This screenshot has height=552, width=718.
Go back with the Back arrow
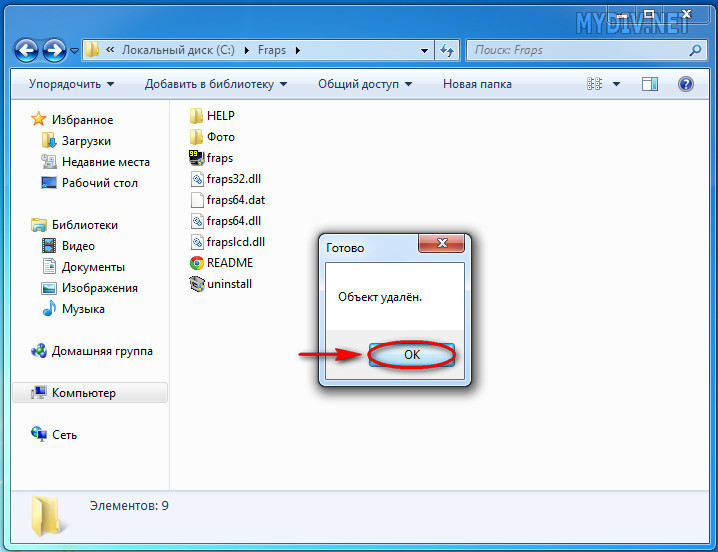pyautogui.click(x=26, y=50)
